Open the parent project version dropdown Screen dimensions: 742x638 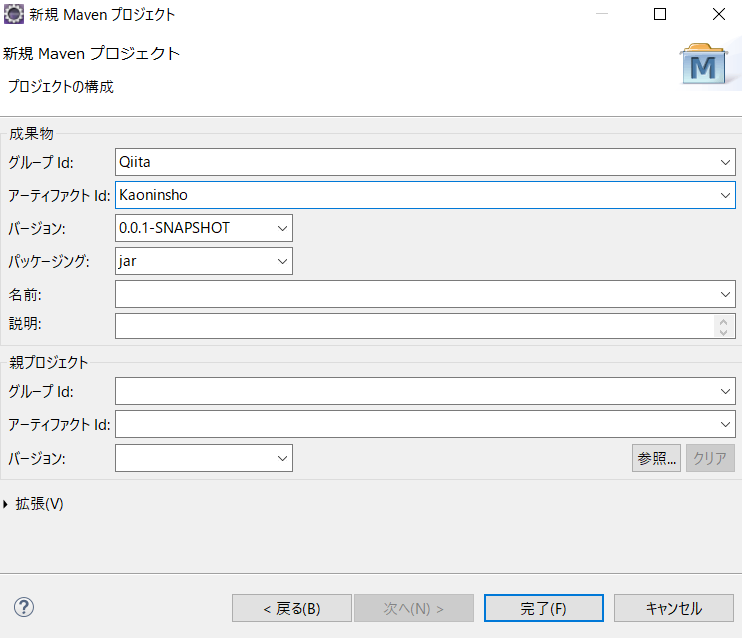tap(282, 458)
